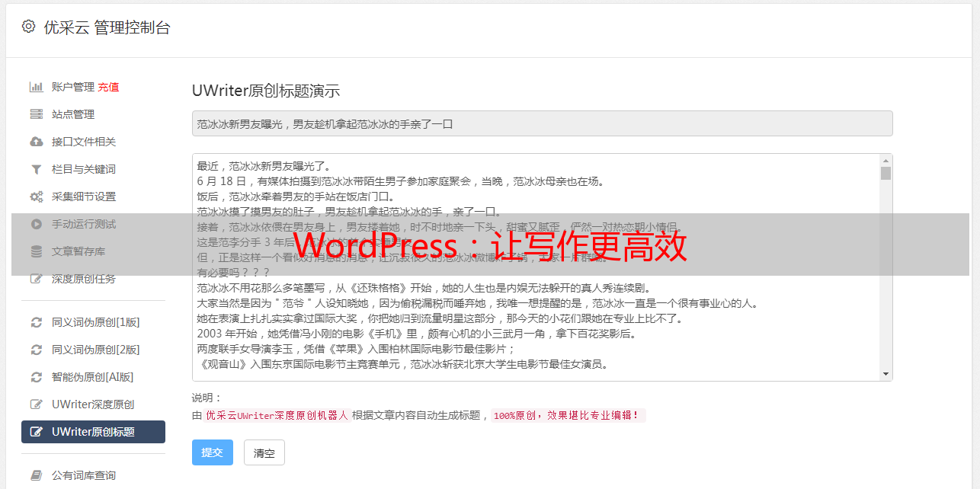Click the cloud upload icon for 接口文件相关
The width and height of the screenshot is (980, 489).
[x=36, y=142]
